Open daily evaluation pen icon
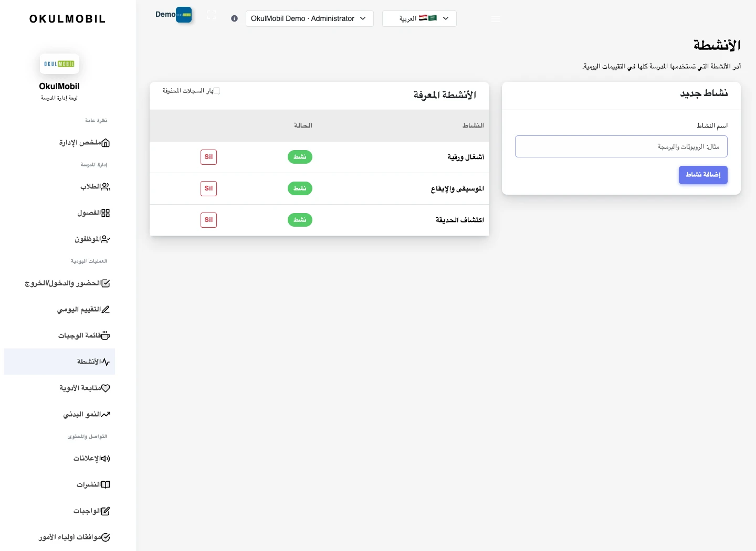Screen dimensions: 756x551 (106, 310)
